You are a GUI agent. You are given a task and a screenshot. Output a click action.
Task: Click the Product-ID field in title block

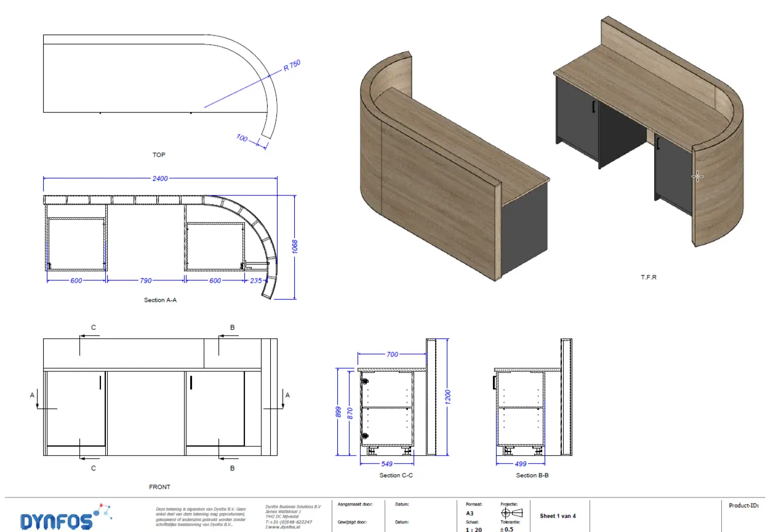point(744,506)
